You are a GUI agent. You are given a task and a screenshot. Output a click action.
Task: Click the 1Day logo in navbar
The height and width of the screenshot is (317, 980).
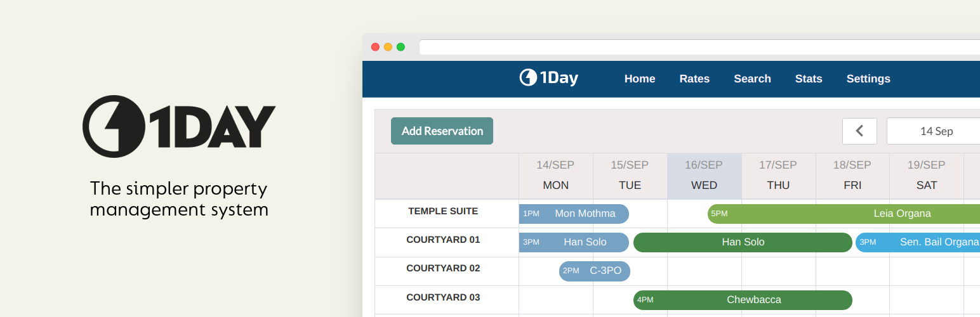[x=549, y=79]
